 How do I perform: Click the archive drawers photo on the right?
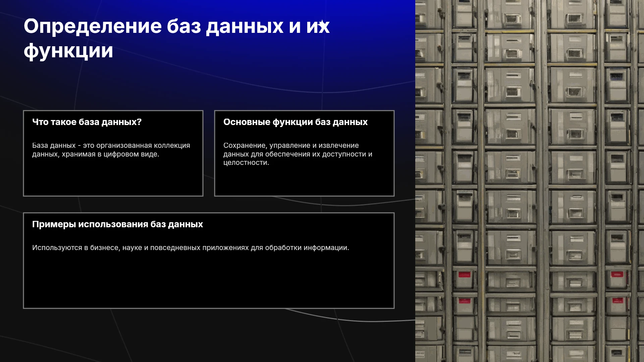pyautogui.click(x=530, y=181)
